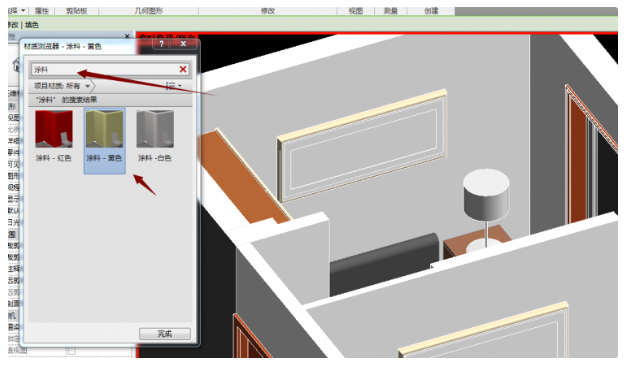The height and width of the screenshot is (367, 624).
Task: Open the 属性 ribbon panel
Action: click(x=42, y=11)
